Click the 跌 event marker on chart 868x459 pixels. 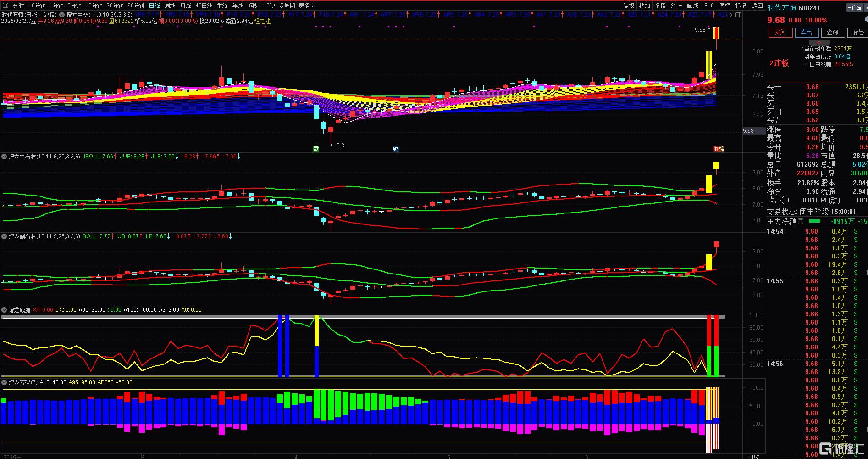pyautogui.click(x=316, y=149)
